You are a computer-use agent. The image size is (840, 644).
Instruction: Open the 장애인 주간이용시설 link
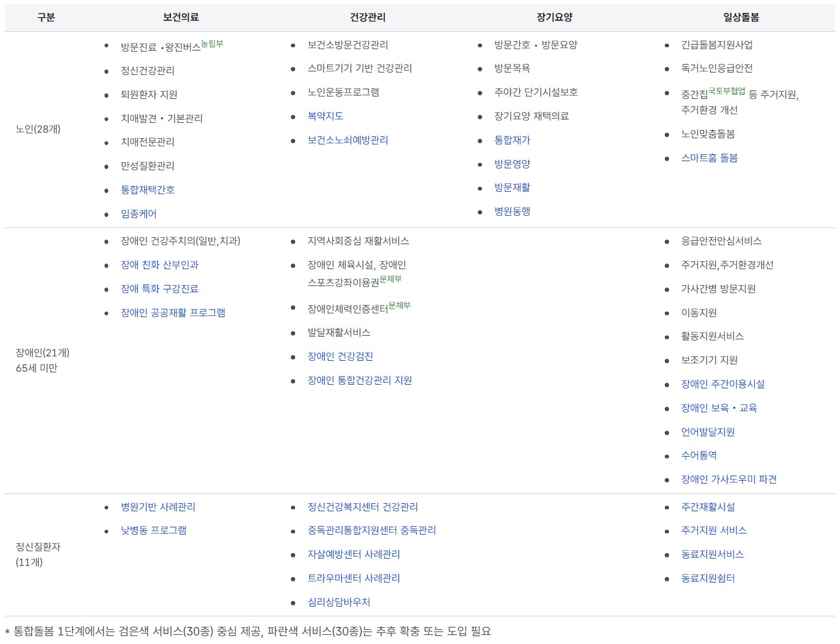[723, 384]
